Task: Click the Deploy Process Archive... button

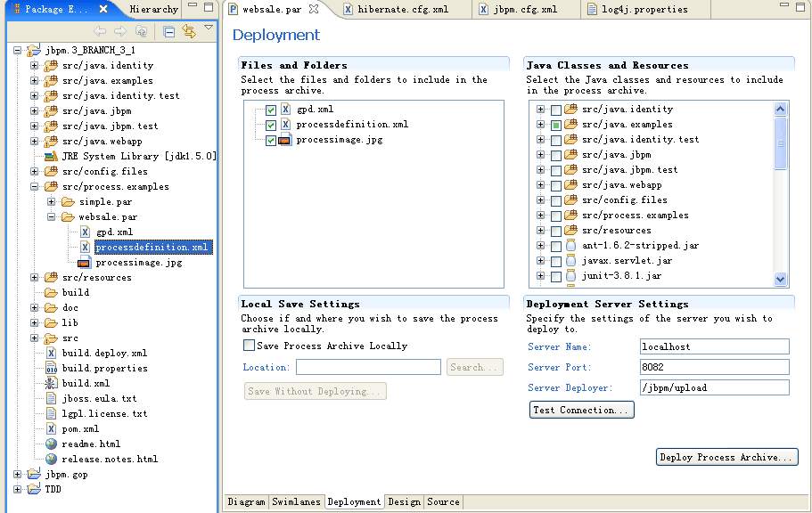Action: click(727, 457)
